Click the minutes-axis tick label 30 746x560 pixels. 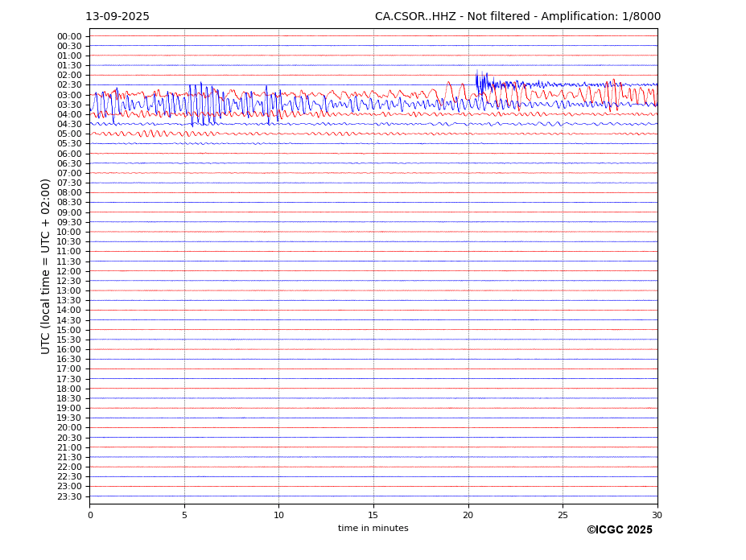(x=657, y=515)
